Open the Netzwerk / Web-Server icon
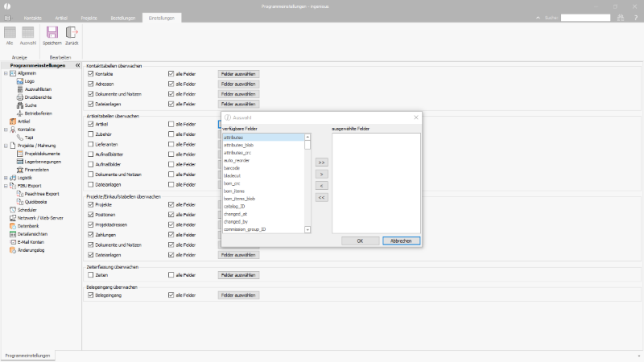644x362 pixels. (13, 218)
